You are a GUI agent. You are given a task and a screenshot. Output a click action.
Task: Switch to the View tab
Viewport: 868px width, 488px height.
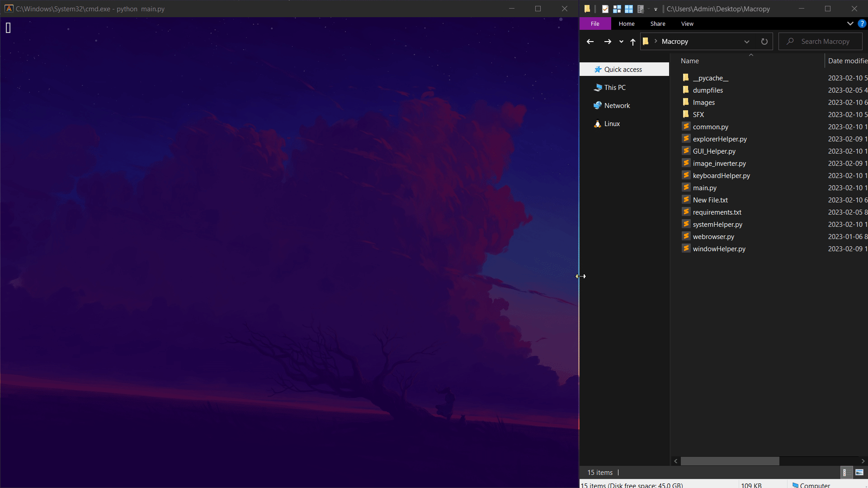pyautogui.click(x=687, y=23)
